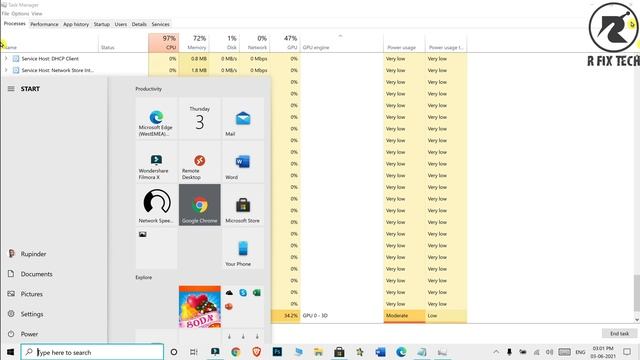Switch to the Processes tab

[15, 24]
